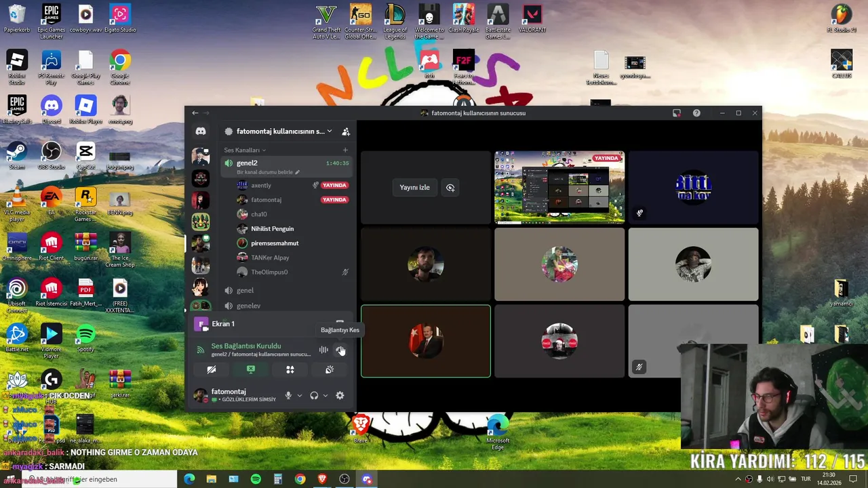Open Discord user settings gear
The image size is (868, 488).
340,395
